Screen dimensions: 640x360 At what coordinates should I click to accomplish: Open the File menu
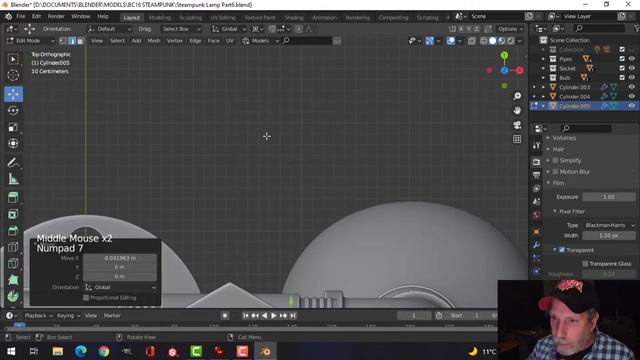21,16
